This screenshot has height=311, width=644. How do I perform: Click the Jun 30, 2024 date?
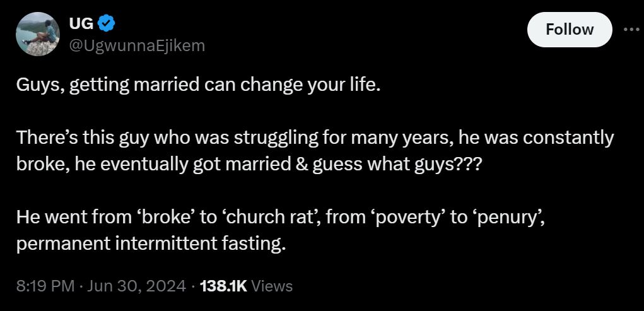pos(136,286)
